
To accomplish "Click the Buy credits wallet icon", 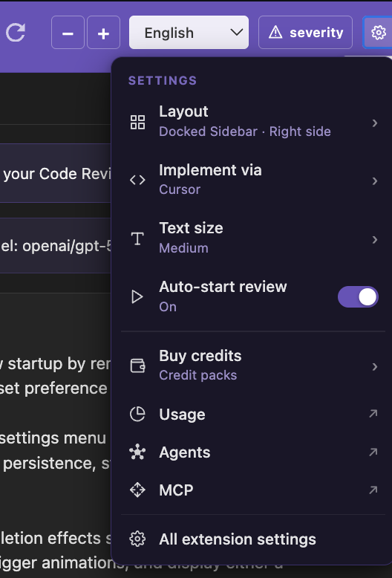I will tap(137, 366).
